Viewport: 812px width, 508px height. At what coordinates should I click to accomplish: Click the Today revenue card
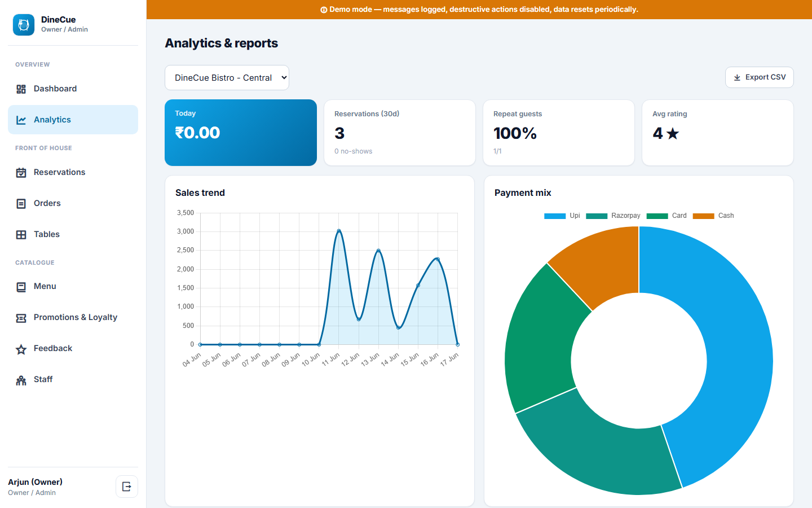(x=241, y=133)
